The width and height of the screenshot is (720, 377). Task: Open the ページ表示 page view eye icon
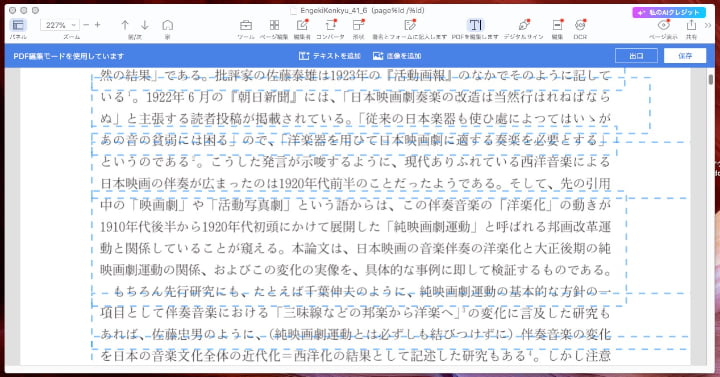click(x=664, y=25)
